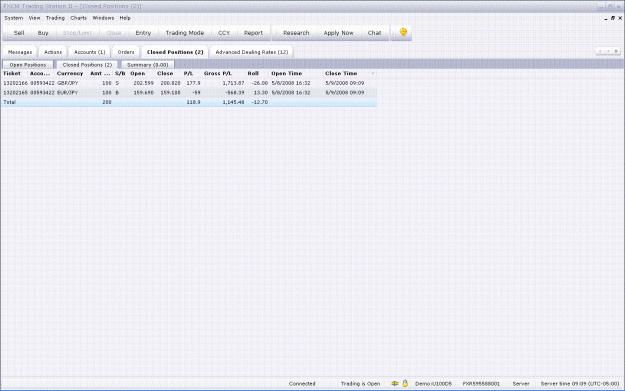Image resolution: width=625 pixels, height=391 pixels.
Task: Sort by the Gross P/L column header
Action: pyautogui.click(x=218, y=73)
